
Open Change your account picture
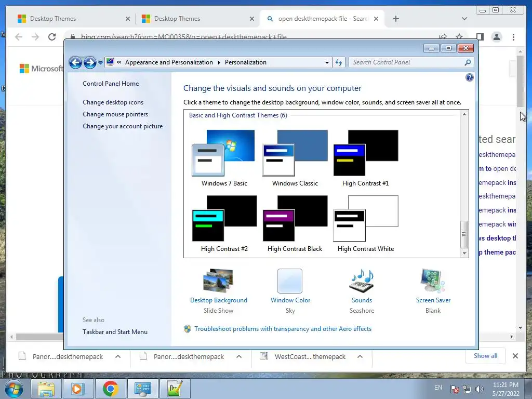tap(123, 126)
